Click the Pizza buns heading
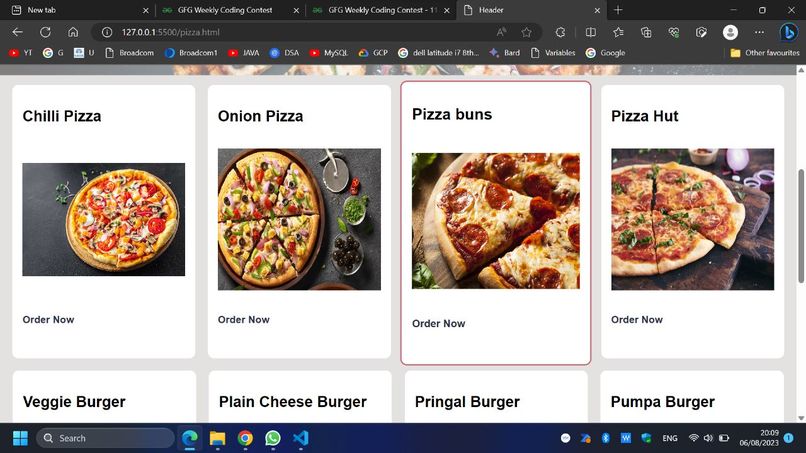 pyautogui.click(x=452, y=114)
